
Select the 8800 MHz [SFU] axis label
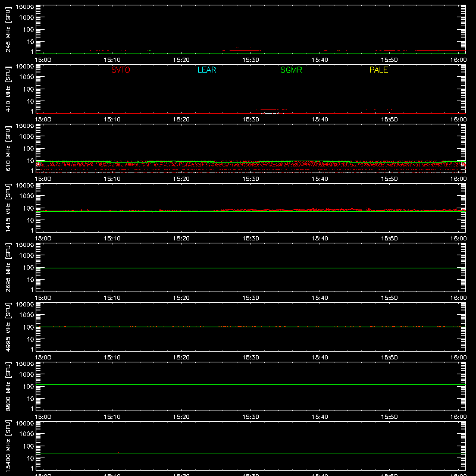pyautogui.click(x=8, y=387)
